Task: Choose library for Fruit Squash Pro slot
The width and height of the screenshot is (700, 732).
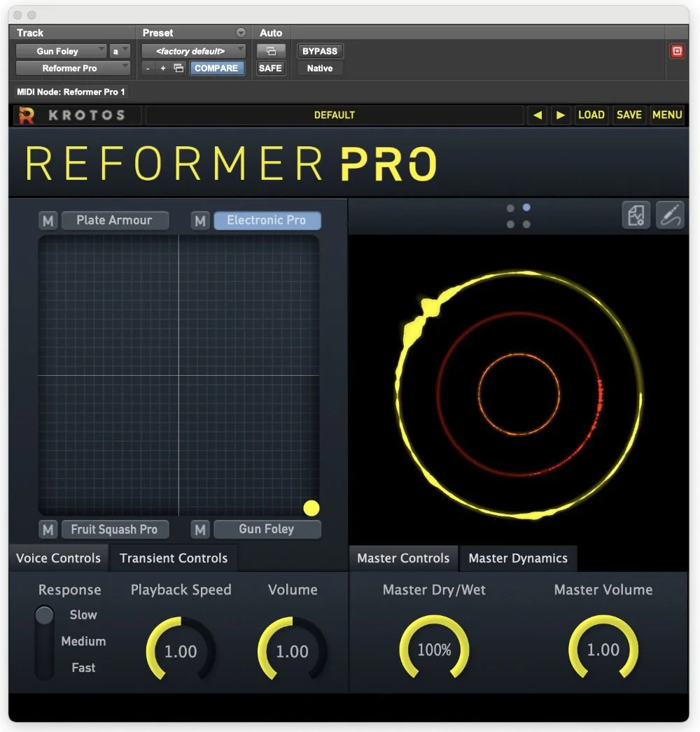Action: [x=115, y=529]
